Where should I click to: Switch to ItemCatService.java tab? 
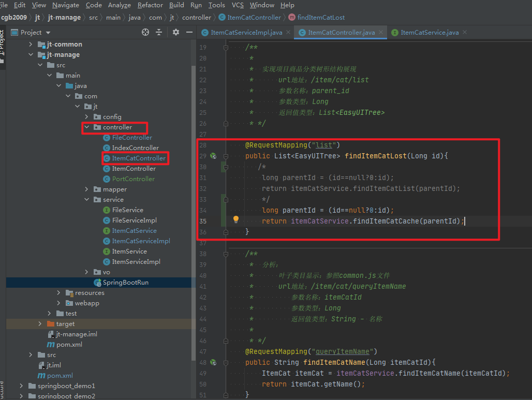430,32
